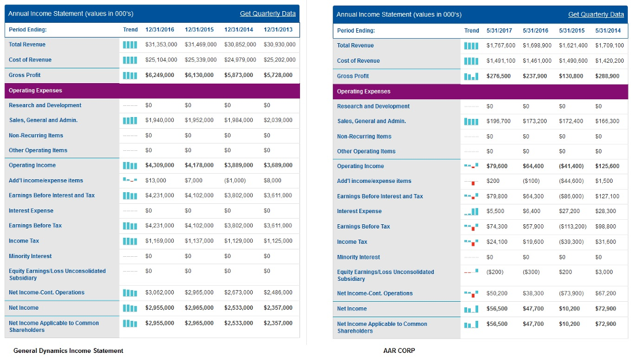
Task: Select 12/31/2013 column header in General Dynamics table
Action: 278,30
